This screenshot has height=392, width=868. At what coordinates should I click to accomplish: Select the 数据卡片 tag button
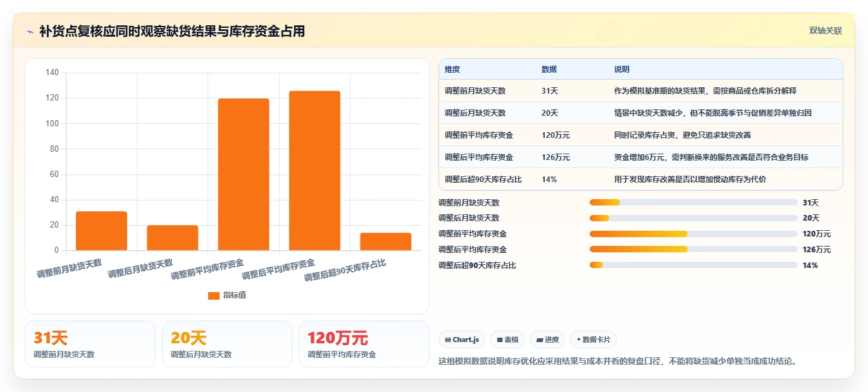tap(593, 340)
